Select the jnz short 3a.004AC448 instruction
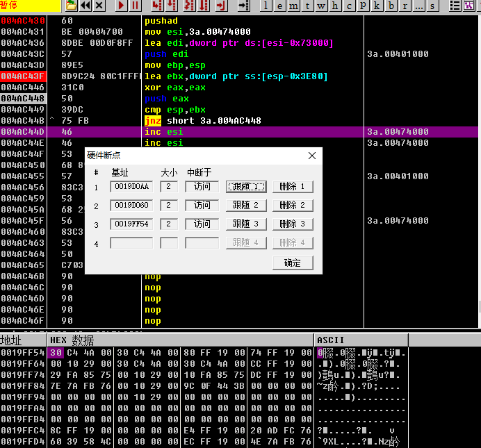This screenshot has height=448, width=481. 203,121
